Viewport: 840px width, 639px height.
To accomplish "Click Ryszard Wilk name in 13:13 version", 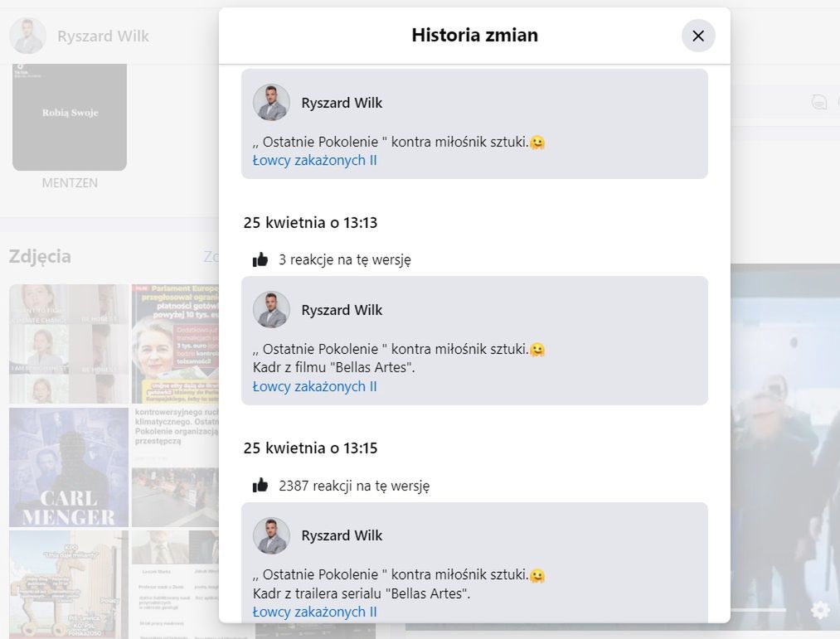I will pos(342,310).
